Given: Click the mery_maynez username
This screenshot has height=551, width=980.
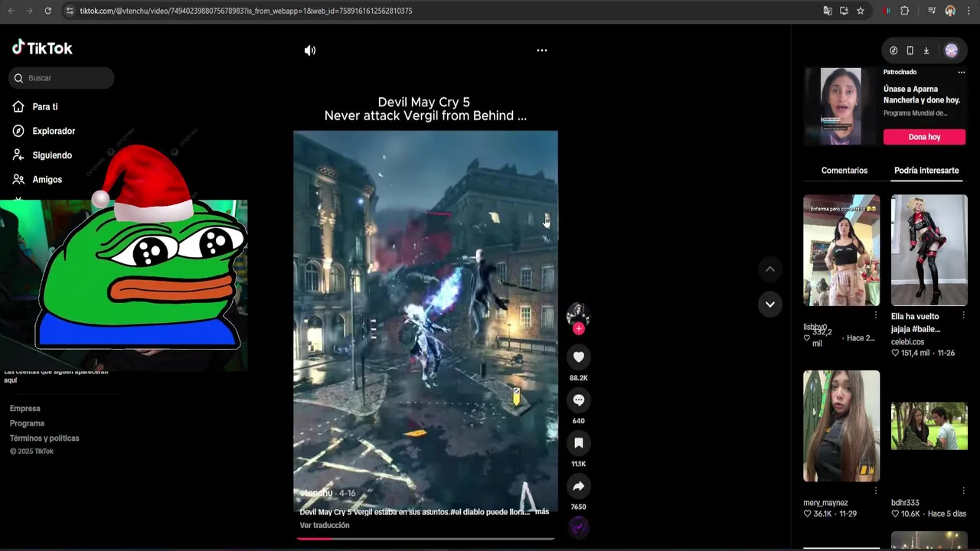Looking at the screenshot, I should [x=825, y=503].
